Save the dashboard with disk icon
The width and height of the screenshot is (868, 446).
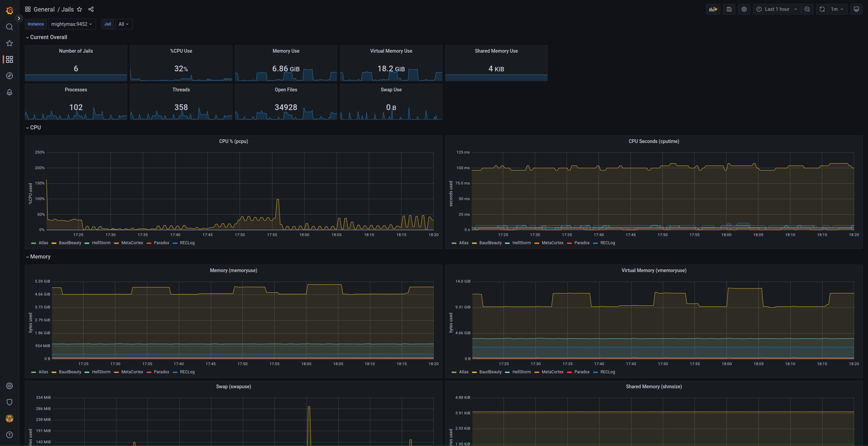coord(729,9)
